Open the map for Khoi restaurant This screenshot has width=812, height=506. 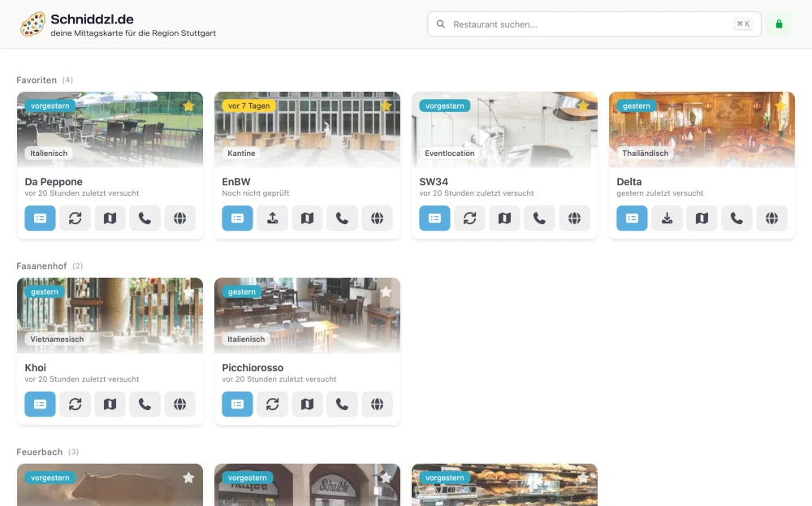click(x=110, y=404)
